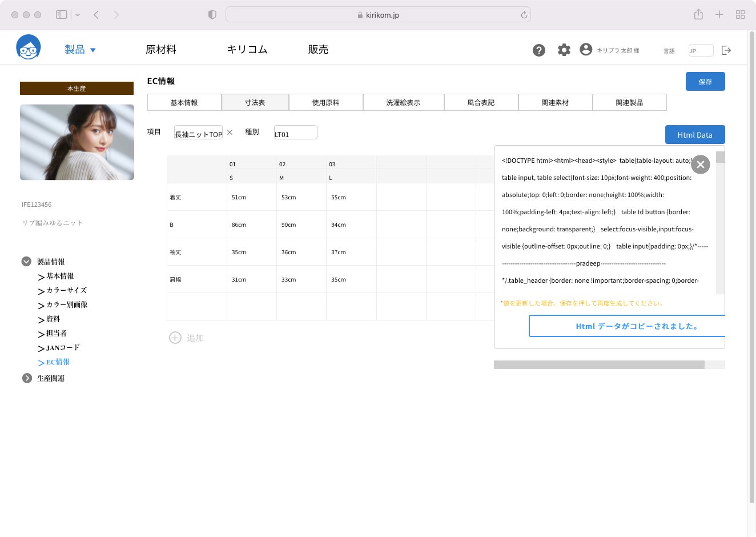
Task: Click the horizontal scrollbar below the popup
Action: pyautogui.click(x=598, y=364)
